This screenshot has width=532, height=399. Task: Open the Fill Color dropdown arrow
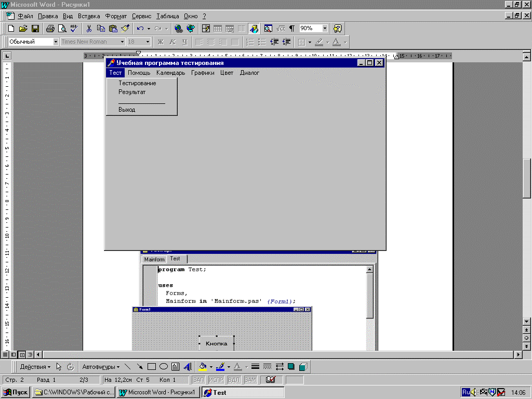[x=211, y=367]
